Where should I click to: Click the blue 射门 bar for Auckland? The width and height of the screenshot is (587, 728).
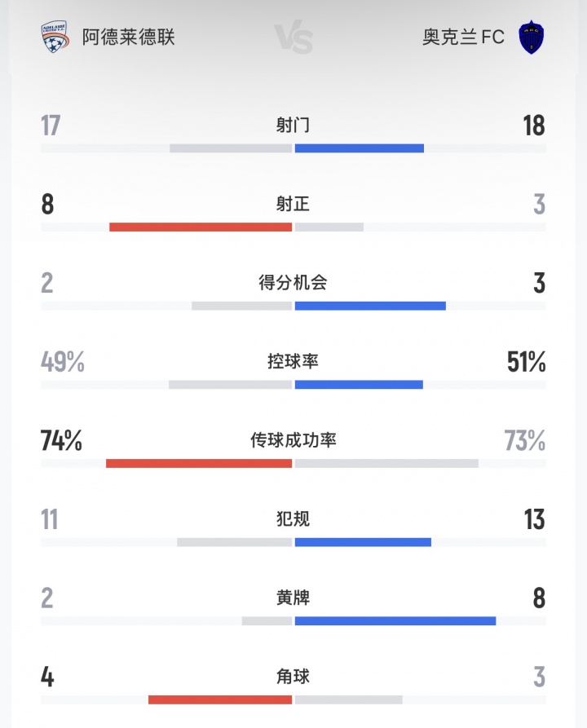point(360,148)
